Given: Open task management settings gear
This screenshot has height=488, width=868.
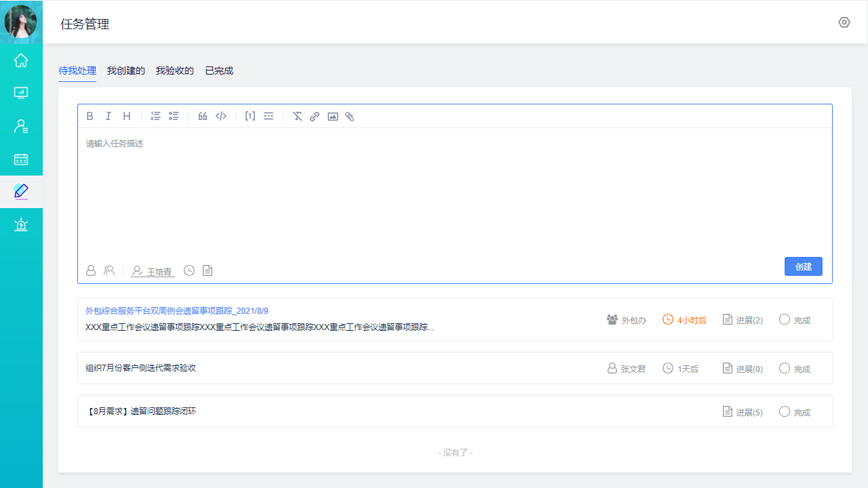Looking at the screenshot, I should pyautogui.click(x=844, y=22).
